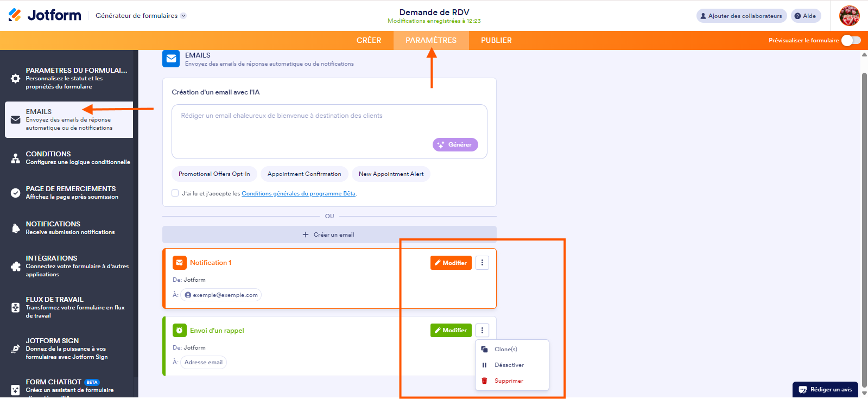Click the Flux de travail workflow icon
Image resolution: width=868 pixels, height=399 pixels.
coord(16,307)
